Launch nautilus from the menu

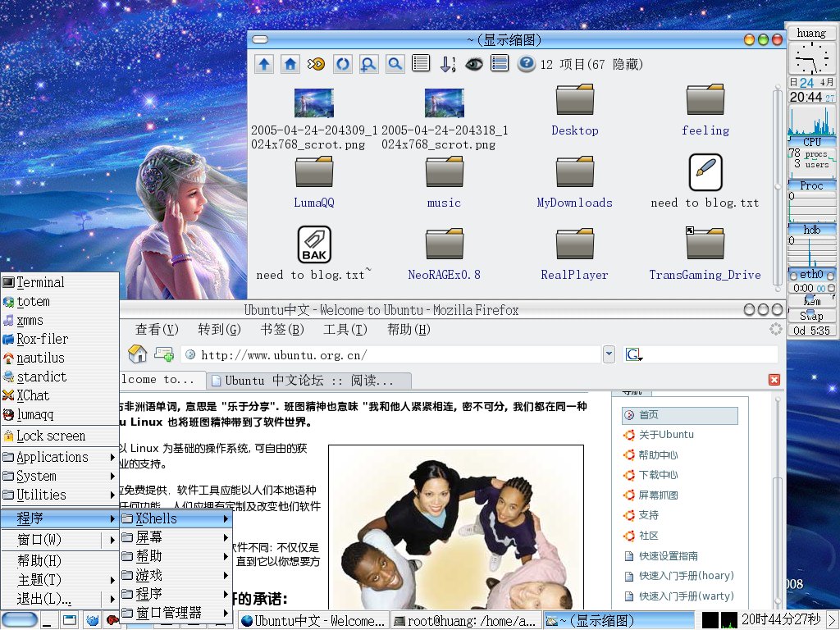pyautogui.click(x=60, y=358)
